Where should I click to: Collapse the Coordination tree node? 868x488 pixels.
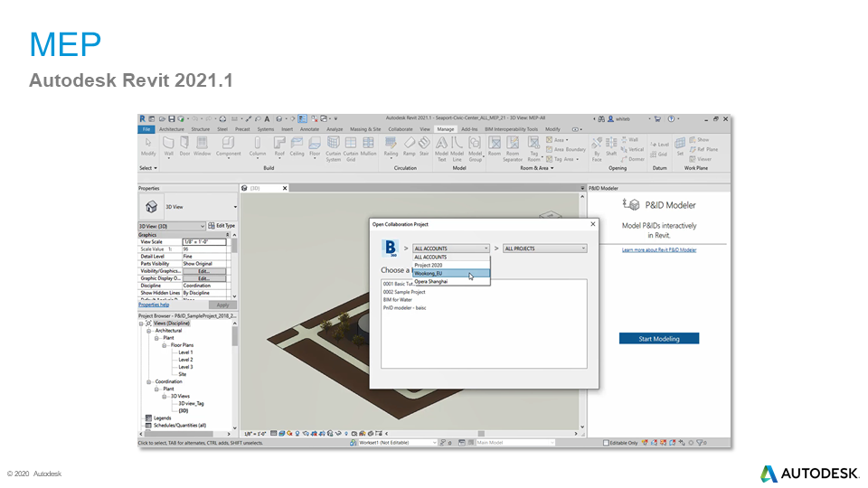pyautogui.click(x=148, y=381)
